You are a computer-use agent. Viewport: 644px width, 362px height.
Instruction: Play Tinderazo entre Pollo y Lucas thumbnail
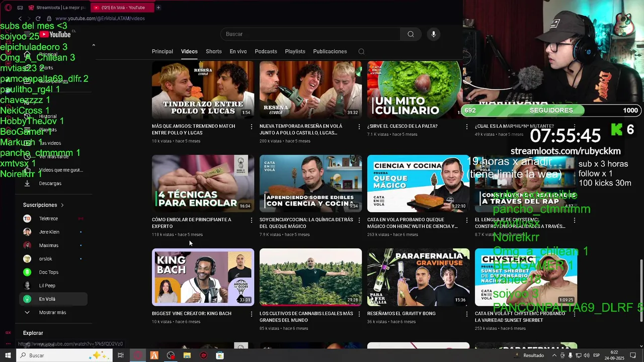[x=203, y=89]
